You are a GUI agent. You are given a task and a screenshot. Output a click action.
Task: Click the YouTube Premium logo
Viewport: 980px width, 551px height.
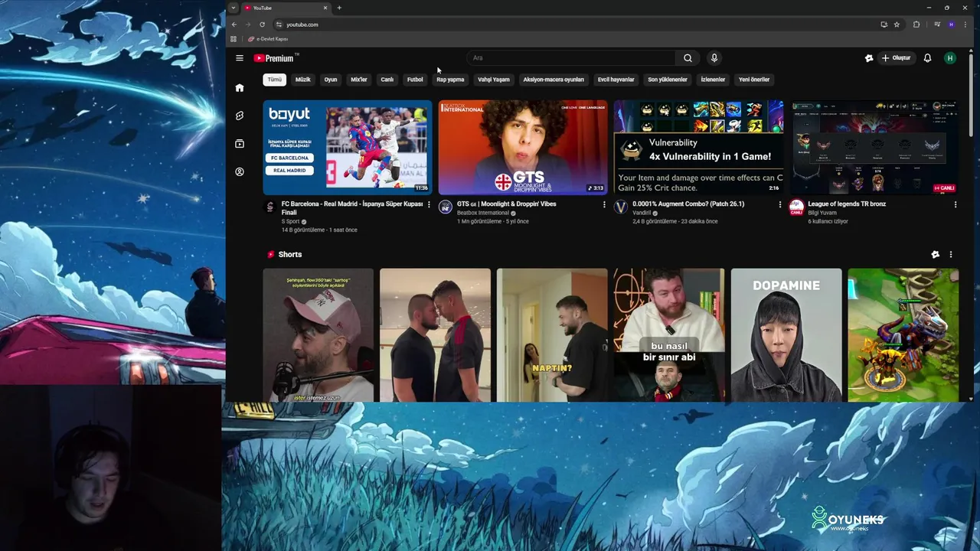tap(276, 58)
